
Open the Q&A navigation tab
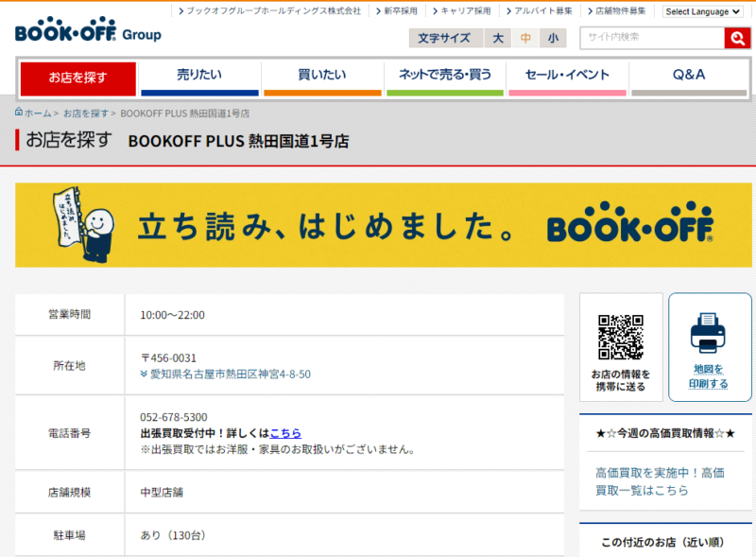click(689, 78)
